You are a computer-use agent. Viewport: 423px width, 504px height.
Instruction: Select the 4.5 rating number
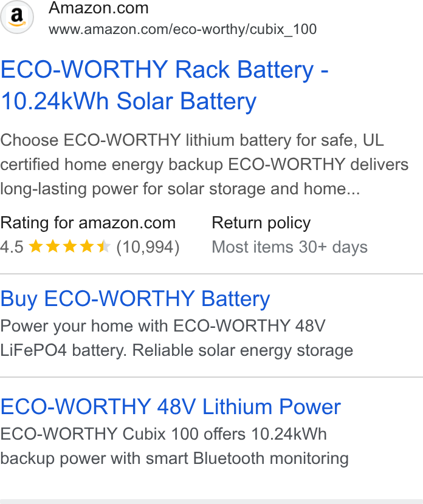point(12,247)
